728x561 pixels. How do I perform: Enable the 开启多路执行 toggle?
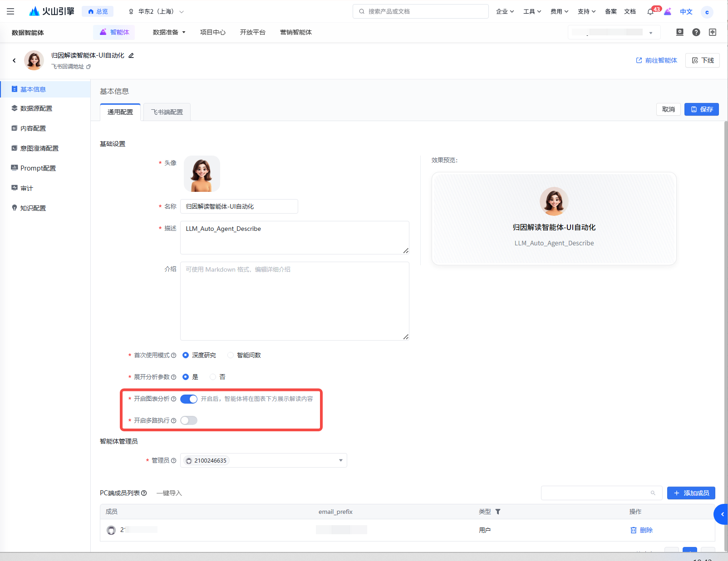tap(189, 421)
